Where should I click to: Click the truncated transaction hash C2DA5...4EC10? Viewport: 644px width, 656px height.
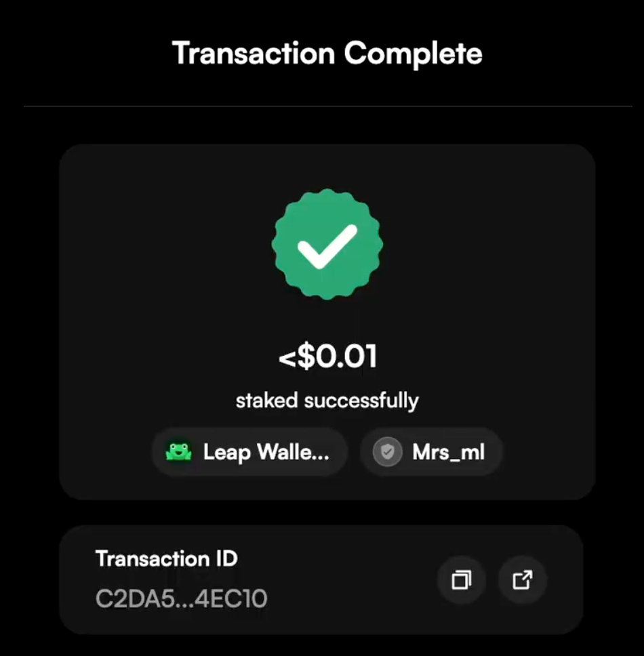182,598
